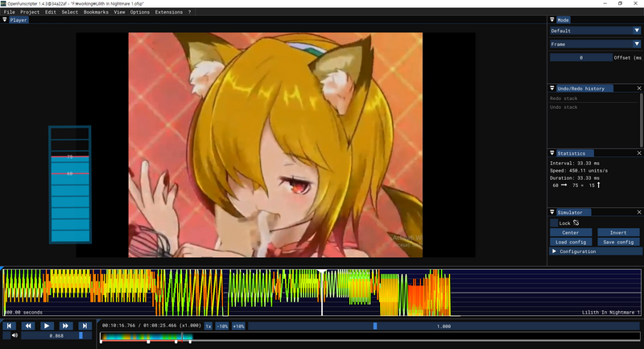Jump to next action button
Screen dimensions: 644x349
click(85, 326)
